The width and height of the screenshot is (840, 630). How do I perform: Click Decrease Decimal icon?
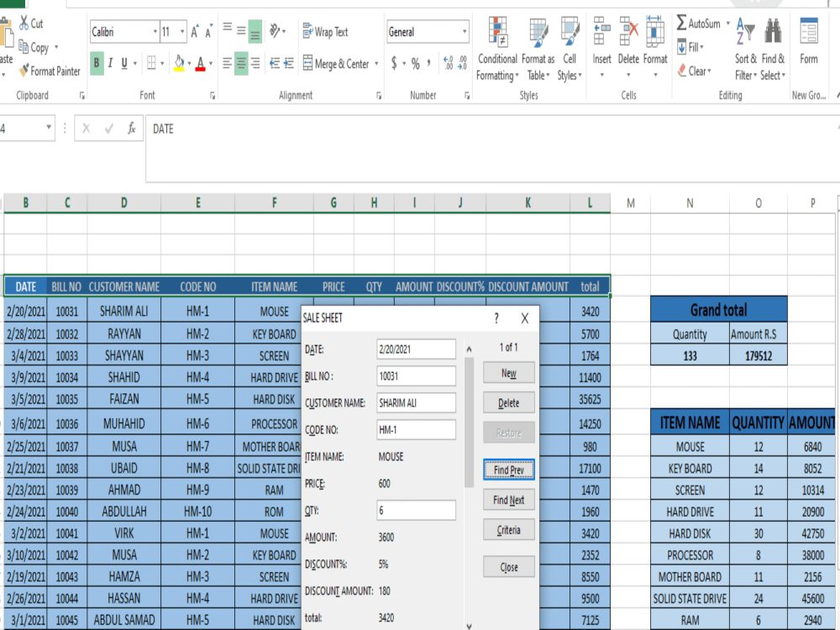[463, 63]
